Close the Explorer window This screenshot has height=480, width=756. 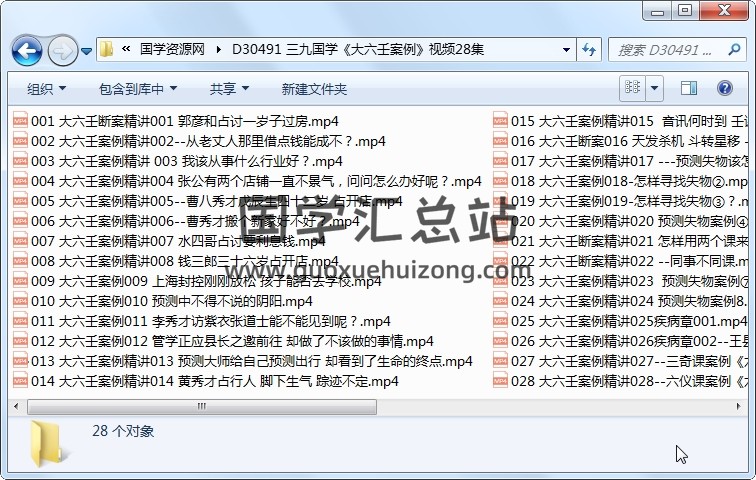(723, 10)
